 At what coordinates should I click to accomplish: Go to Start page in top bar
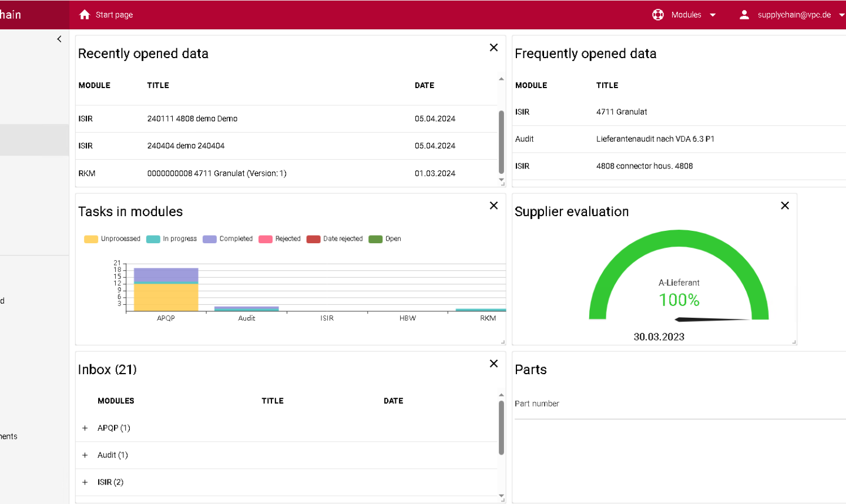click(x=114, y=15)
